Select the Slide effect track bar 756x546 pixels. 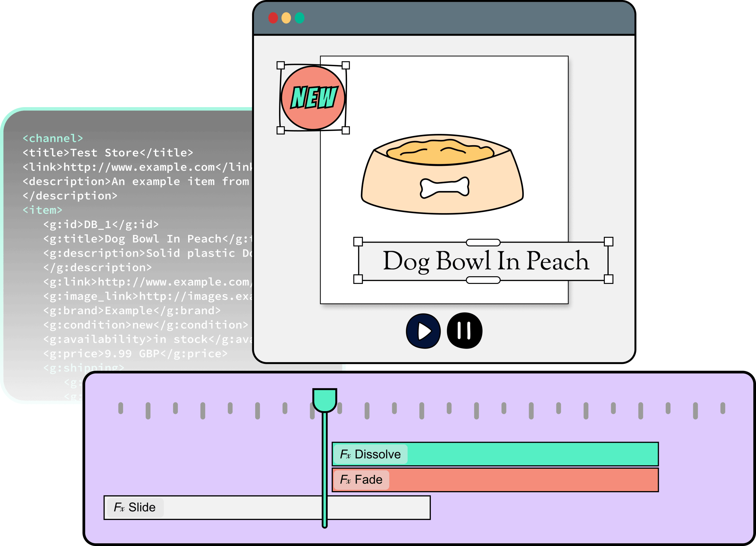267,508
